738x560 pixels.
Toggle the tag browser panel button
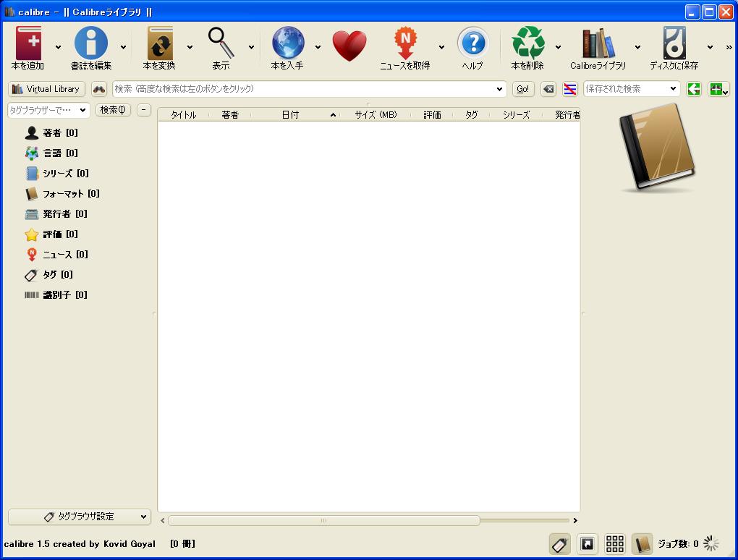pyautogui.click(x=559, y=544)
